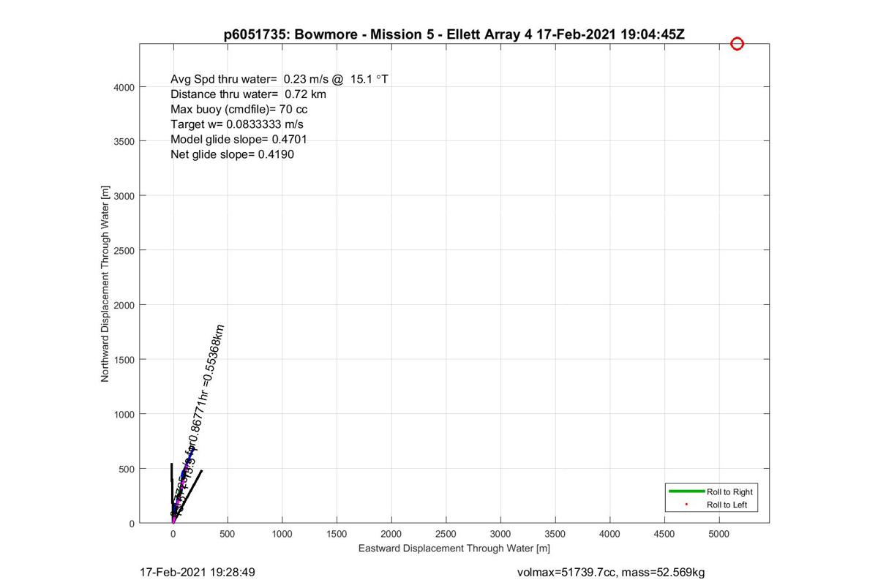Click the x-axis label Eastward Displacement Through Water
This screenshot has width=878, height=588.
pyautogui.click(x=454, y=548)
